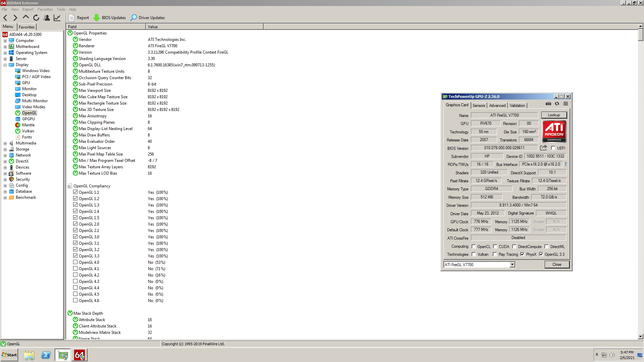Click the ATI Radeon logo in GPU-Z
The width and height of the screenshot is (644, 362).
tap(554, 131)
